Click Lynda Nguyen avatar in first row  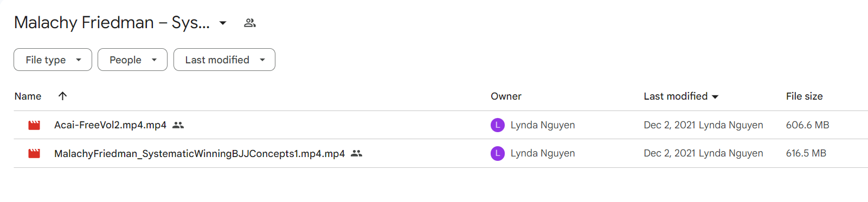point(498,125)
